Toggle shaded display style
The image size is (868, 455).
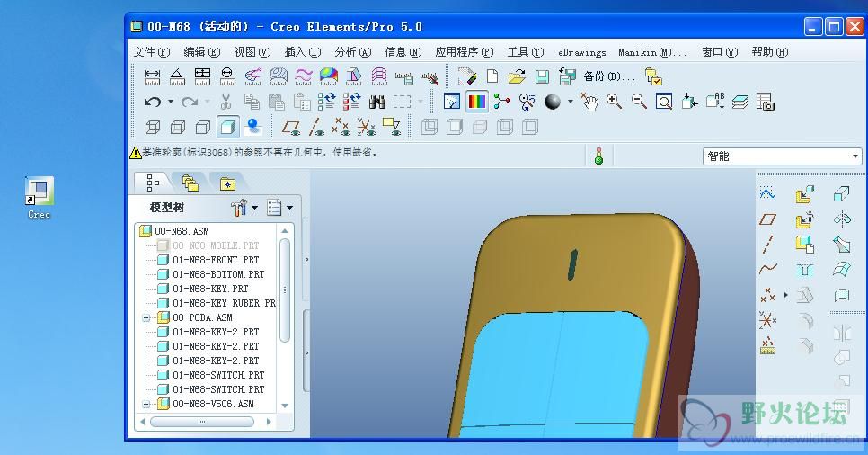228,127
